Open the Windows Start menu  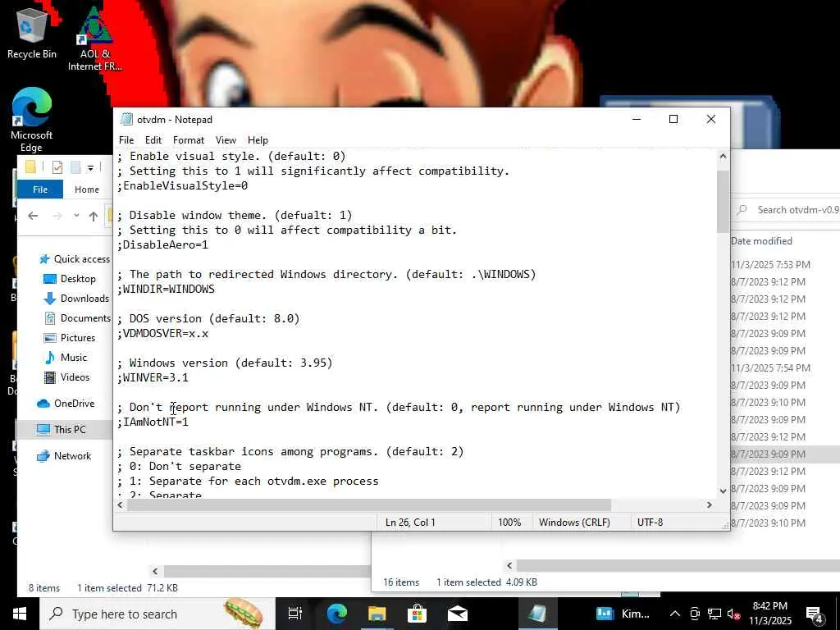pyautogui.click(x=20, y=614)
